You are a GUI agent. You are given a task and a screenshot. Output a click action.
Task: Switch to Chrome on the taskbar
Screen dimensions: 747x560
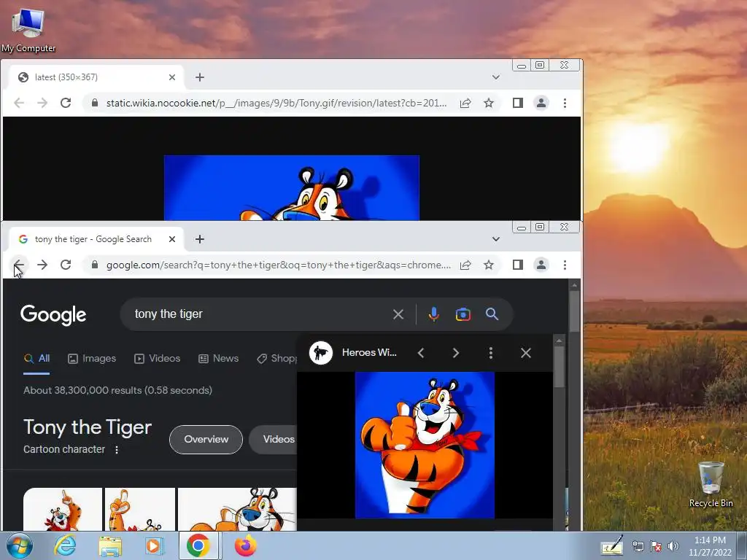[198, 545]
